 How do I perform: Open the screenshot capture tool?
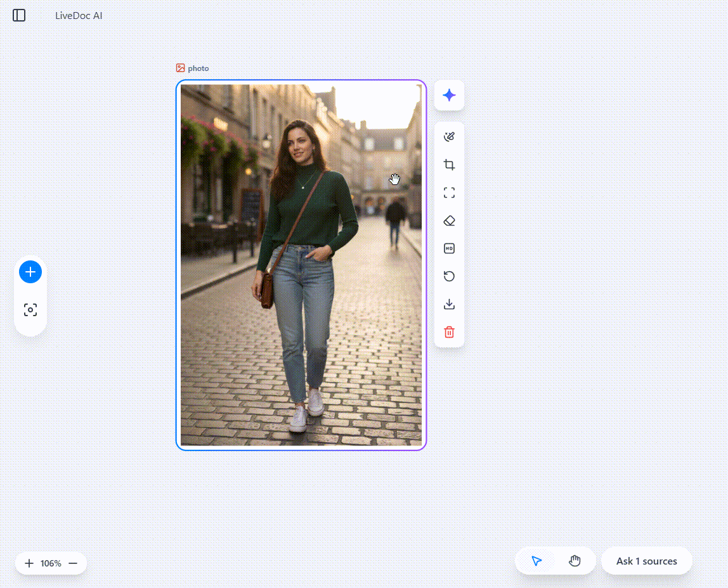pos(30,310)
